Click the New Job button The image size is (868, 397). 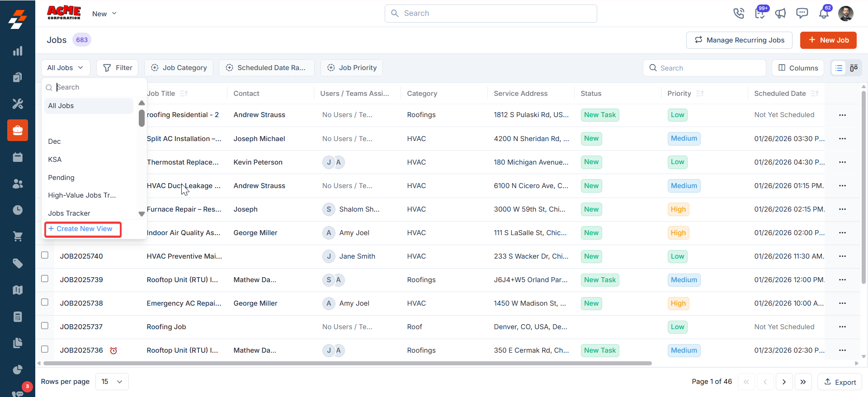828,40
